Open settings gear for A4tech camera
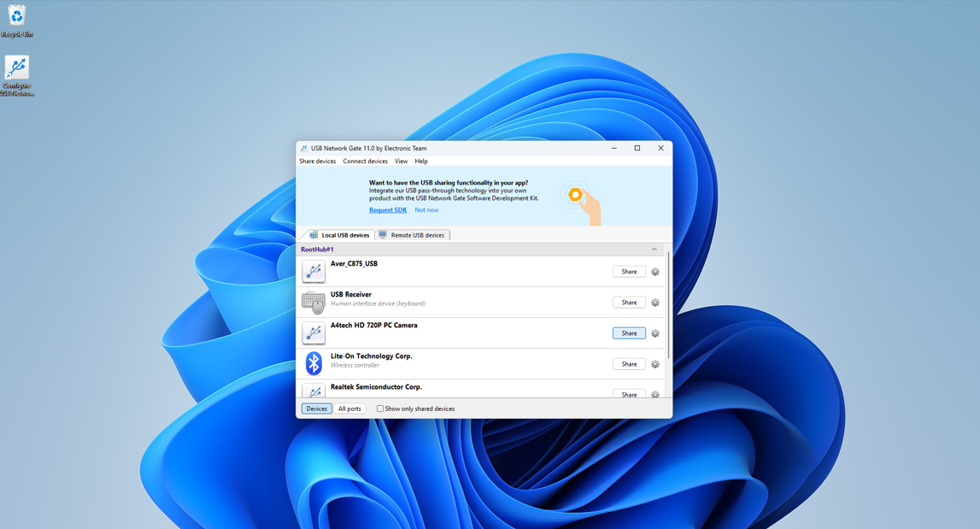This screenshot has width=980, height=529. coord(655,333)
